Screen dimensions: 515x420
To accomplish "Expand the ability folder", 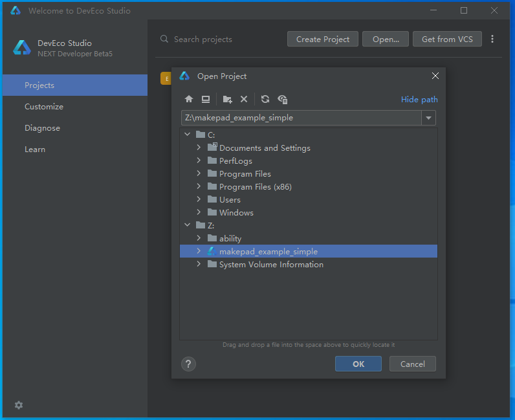I will click(199, 238).
